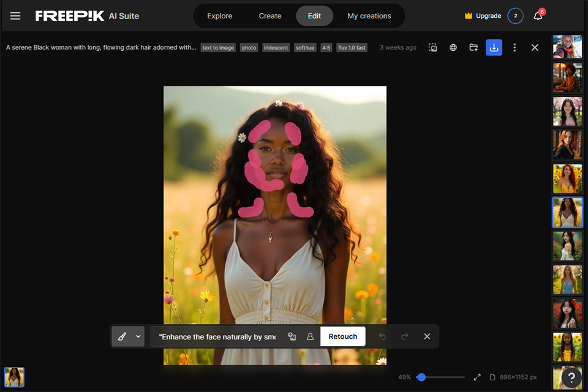Click the image reference icon in header
Image resolution: width=588 pixels, height=392 pixels.
click(x=433, y=48)
